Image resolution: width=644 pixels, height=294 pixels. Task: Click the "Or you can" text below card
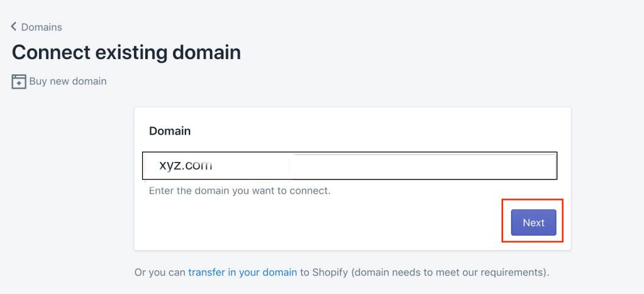click(x=160, y=273)
